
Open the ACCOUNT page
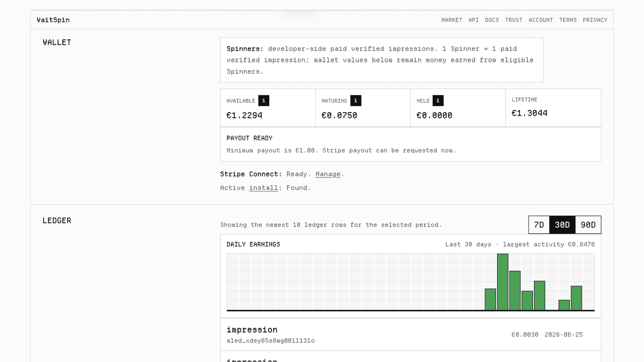click(541, 20)
